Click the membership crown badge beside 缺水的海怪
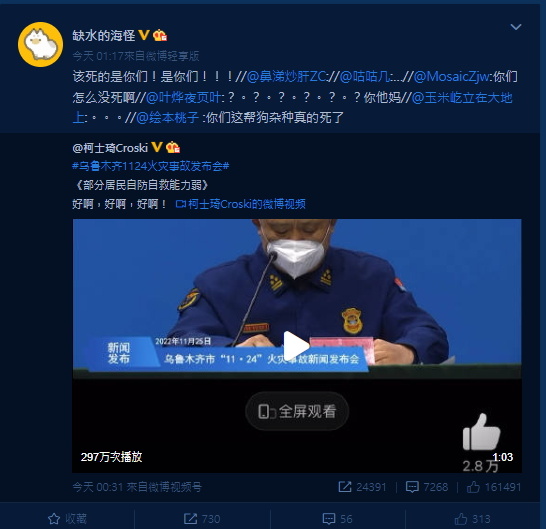546x529 pixels. point(160,35)
